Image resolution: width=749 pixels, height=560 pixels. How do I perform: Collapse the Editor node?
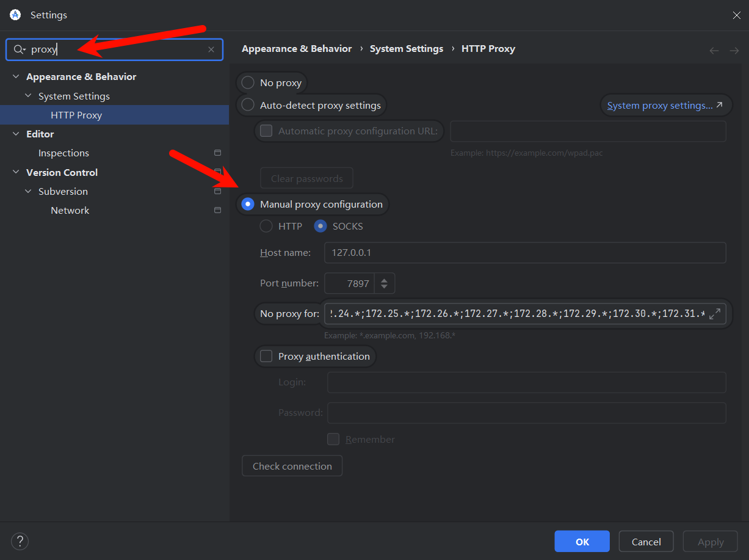16,134
